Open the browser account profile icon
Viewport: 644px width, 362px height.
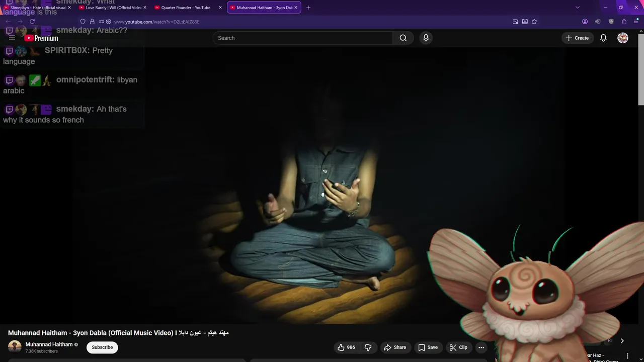coord(585,22)
